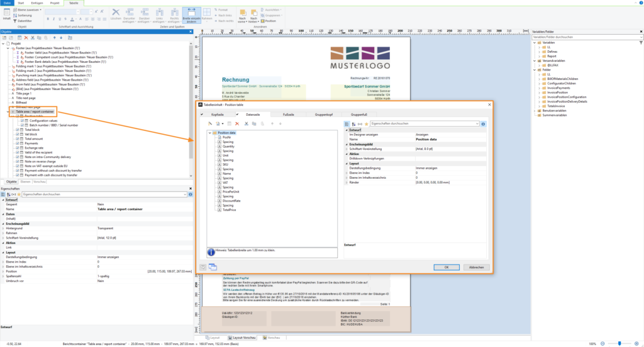Click the Abbrechen button
Image resolution: width=644 pixels, height=347 pixels.
[x=476, y=267]
